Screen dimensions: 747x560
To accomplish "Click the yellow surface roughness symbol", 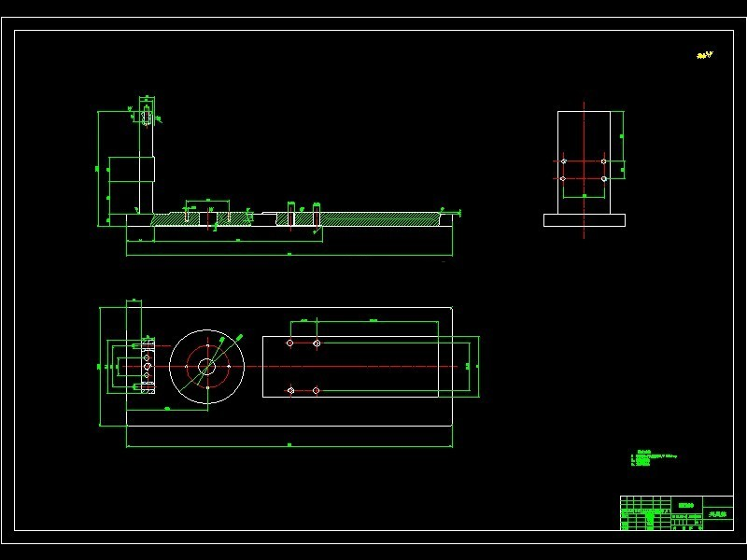I will click(x=705, y=55).
